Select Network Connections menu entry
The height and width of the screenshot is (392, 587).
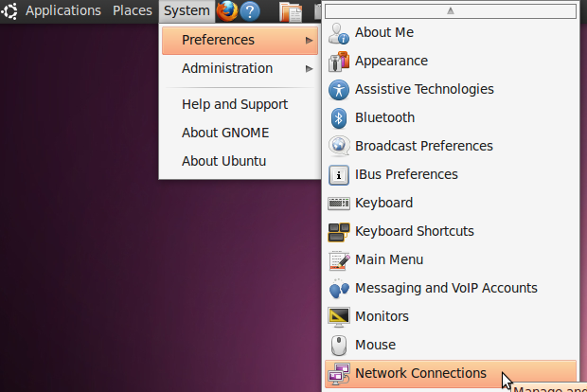pos(420,373)
